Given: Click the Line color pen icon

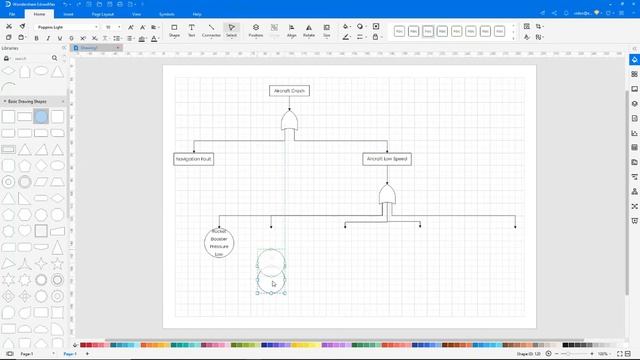Looking at the screenshot, I should [346, 37].
